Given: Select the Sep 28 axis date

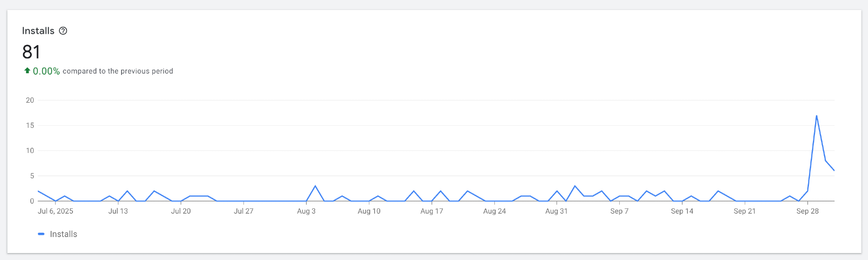Looking at the screenshot, I should click(x=808, y=211).
